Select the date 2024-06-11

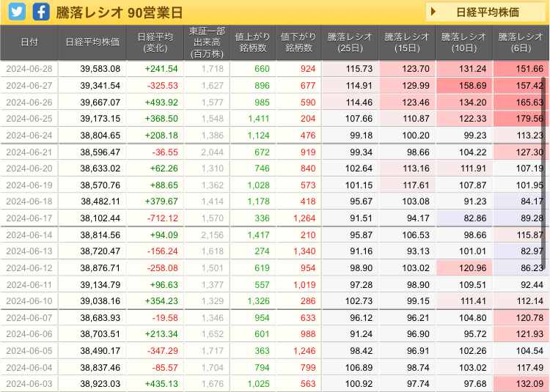pos(29,284)
